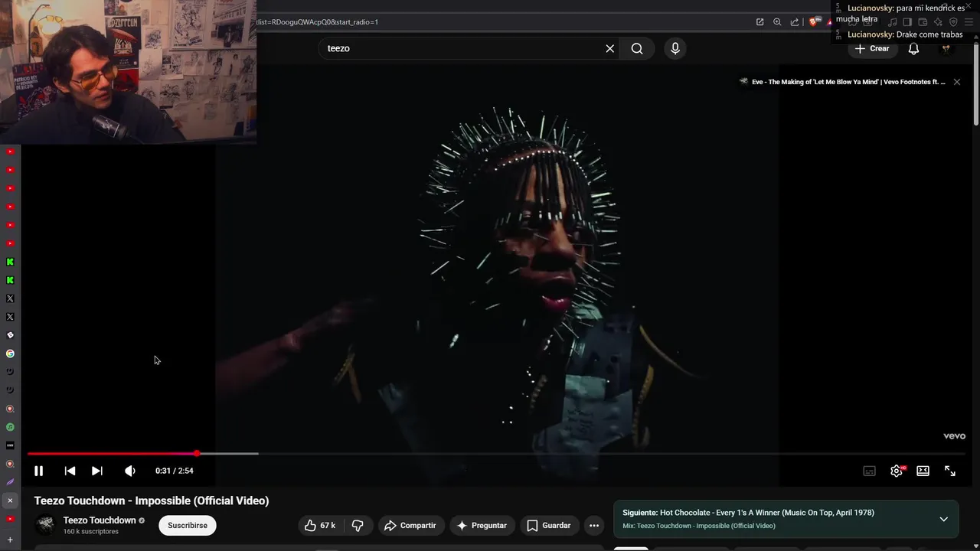
Task: Click the '0:31 / 2:54' time display
Action: (175, 471)
